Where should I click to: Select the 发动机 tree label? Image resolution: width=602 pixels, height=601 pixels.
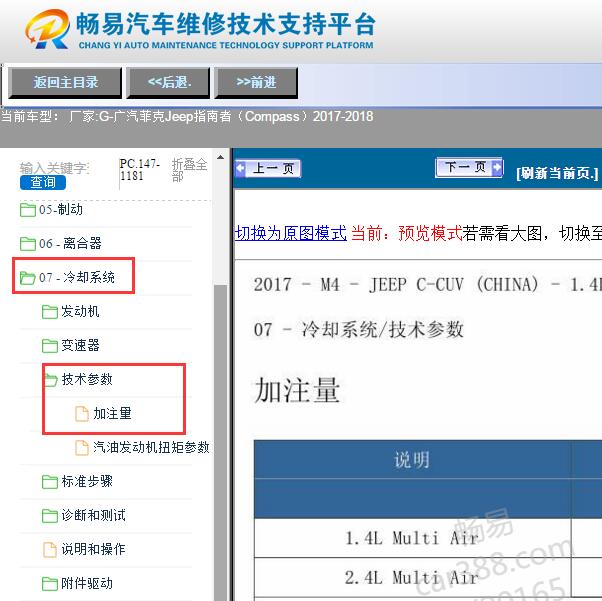click(80, 311)
